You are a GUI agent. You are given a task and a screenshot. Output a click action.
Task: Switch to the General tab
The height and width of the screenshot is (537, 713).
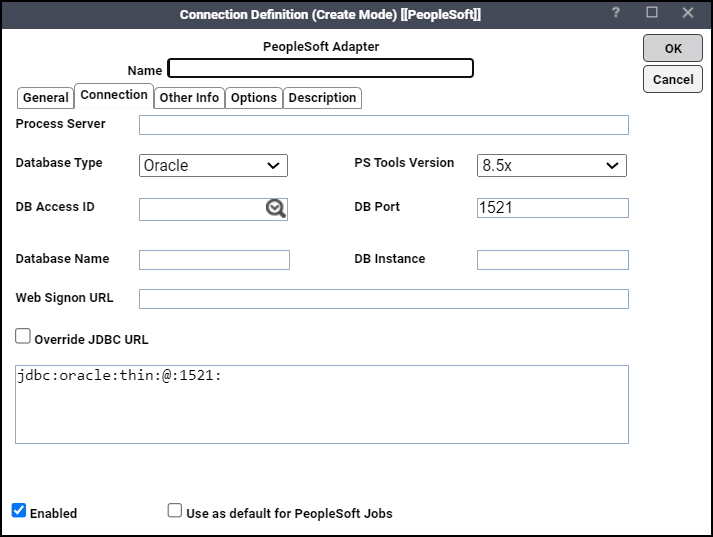tap(45, 98)
